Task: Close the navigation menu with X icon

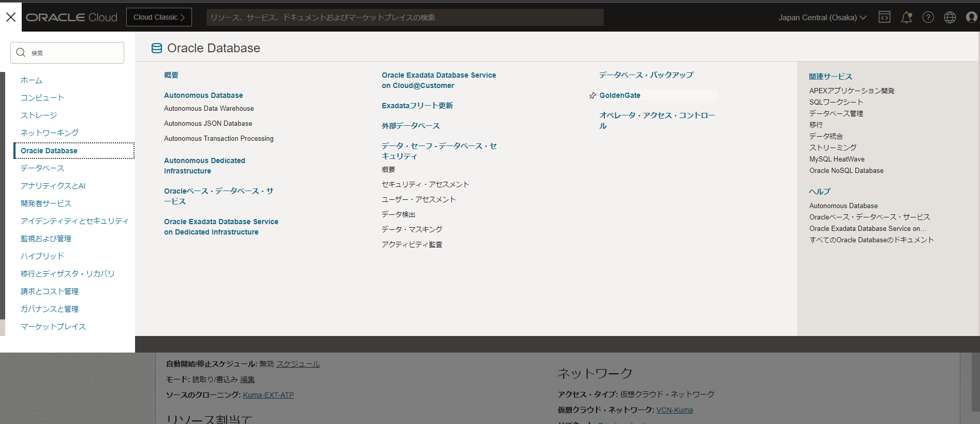Action: tap(11, 17)
